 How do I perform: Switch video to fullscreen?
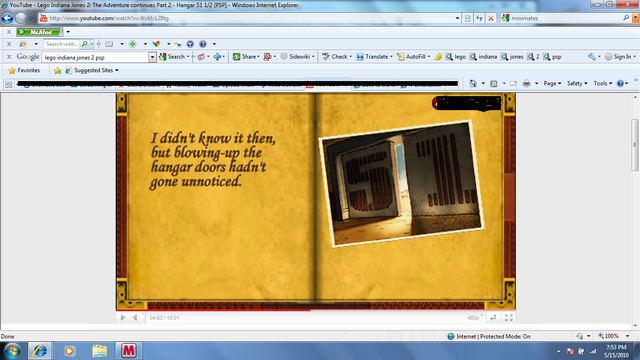point(509,318)
